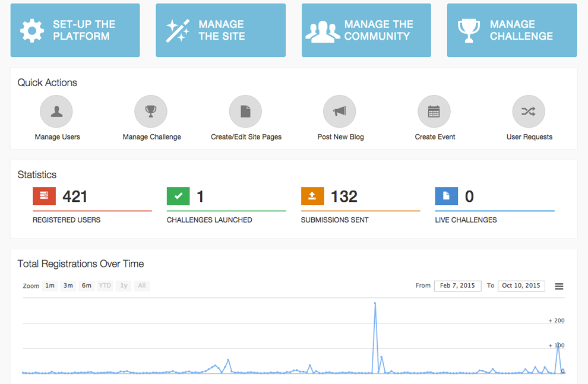Click the Challenges Launched count of 1

[200, 196]
